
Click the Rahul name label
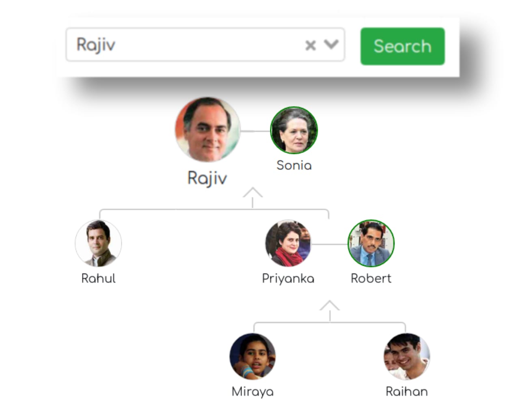(x=98, y=278)
